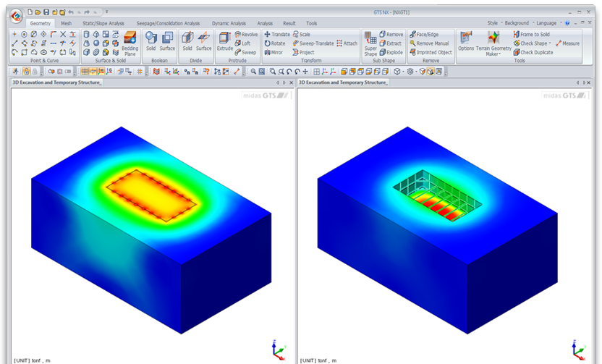602x364 pixels.
Task: Switch to the Mesh ribbon tab
Action: click(x=66, y=23)
